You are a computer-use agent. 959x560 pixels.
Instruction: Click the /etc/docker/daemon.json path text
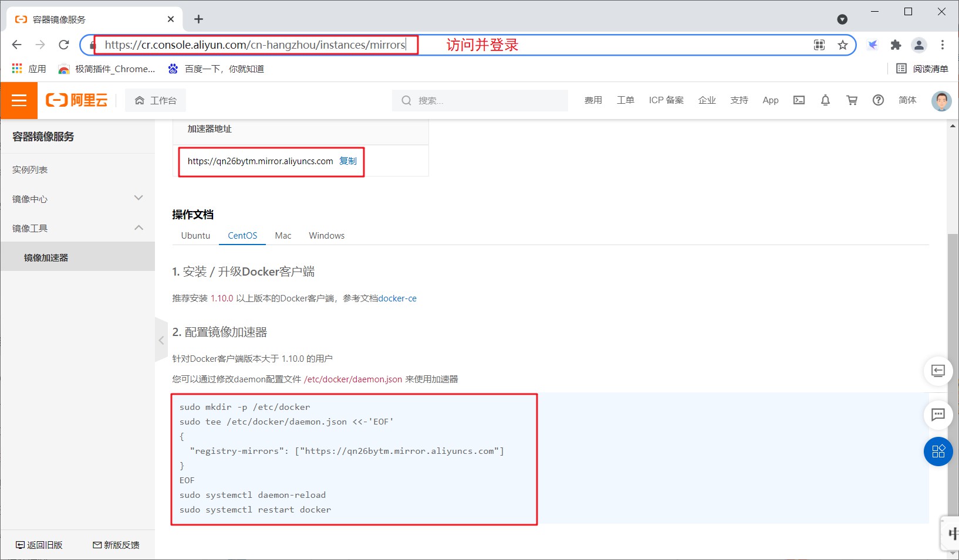pos(353,379)
